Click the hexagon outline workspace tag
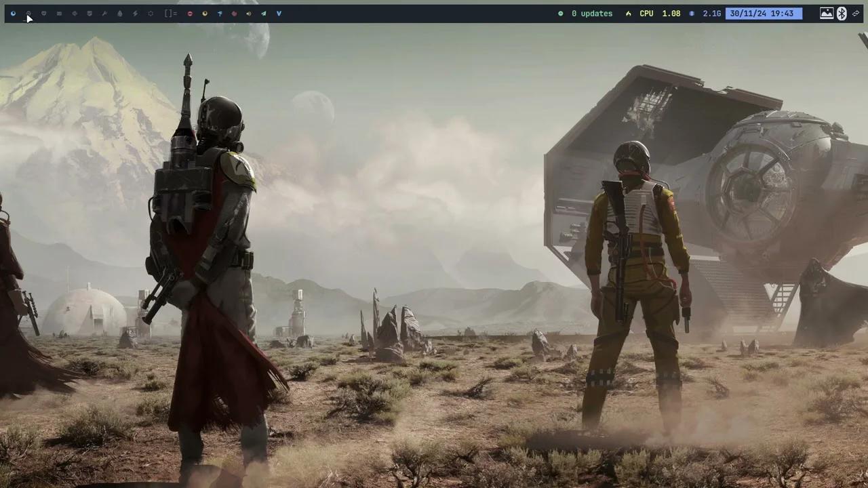 151,14
